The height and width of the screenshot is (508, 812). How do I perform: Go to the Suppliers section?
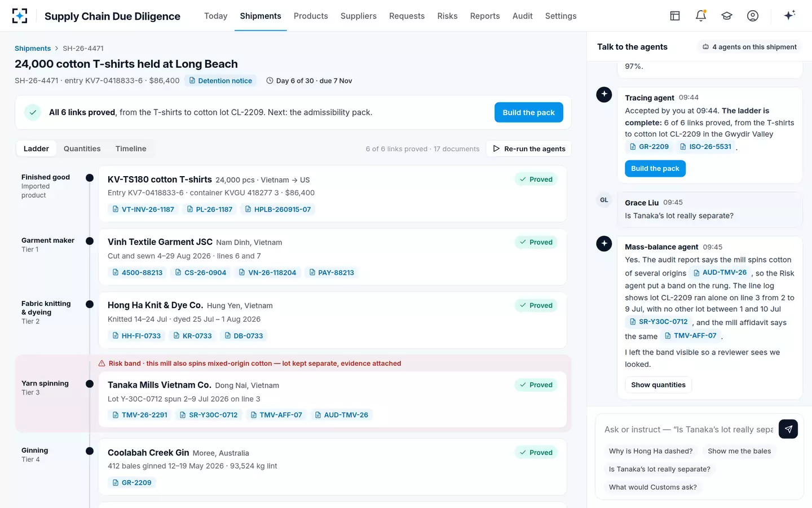click(x=359, y=16)
